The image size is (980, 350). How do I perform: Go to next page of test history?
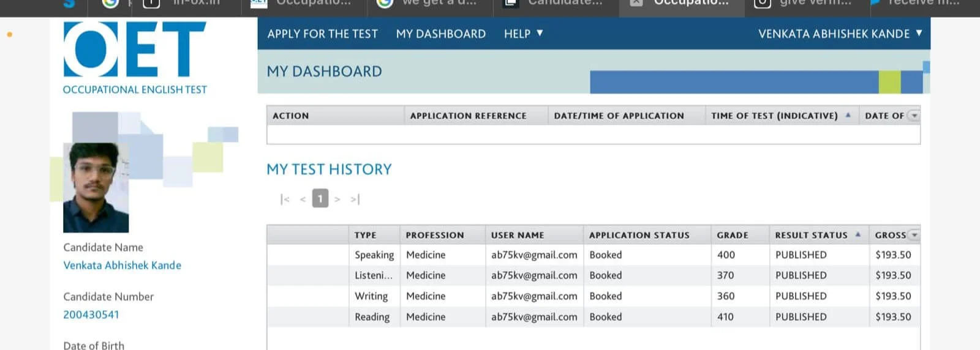tap(337, 199)
